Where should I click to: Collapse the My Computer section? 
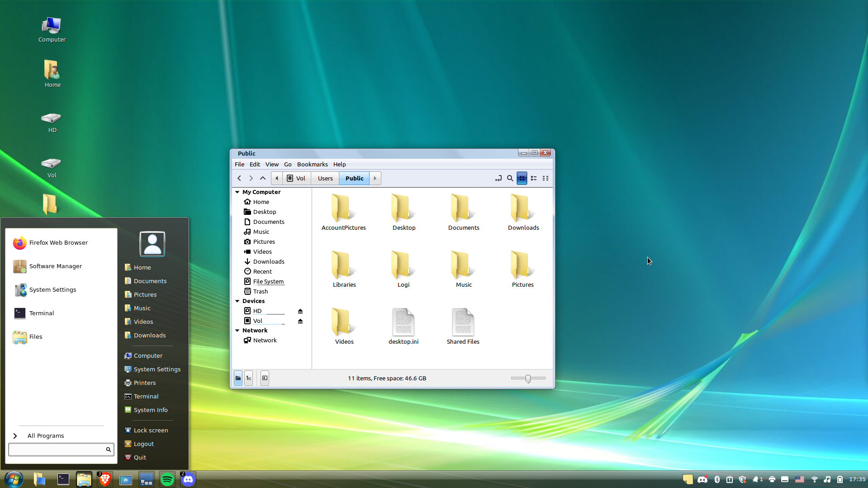237,192
